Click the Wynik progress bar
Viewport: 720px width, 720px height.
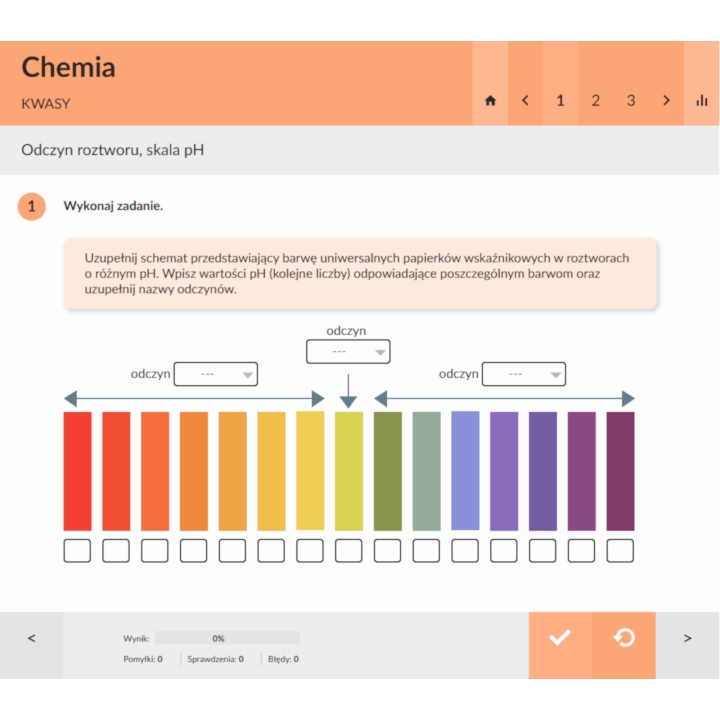[227, 637]
